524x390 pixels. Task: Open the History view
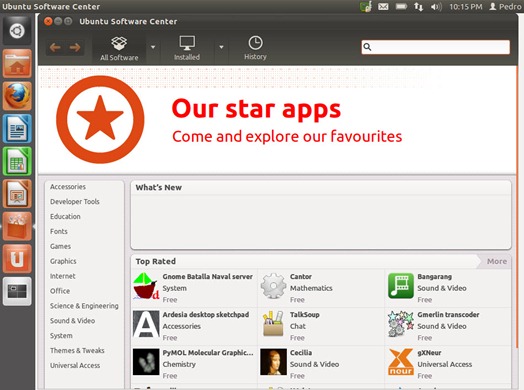[x=255, y=48]
